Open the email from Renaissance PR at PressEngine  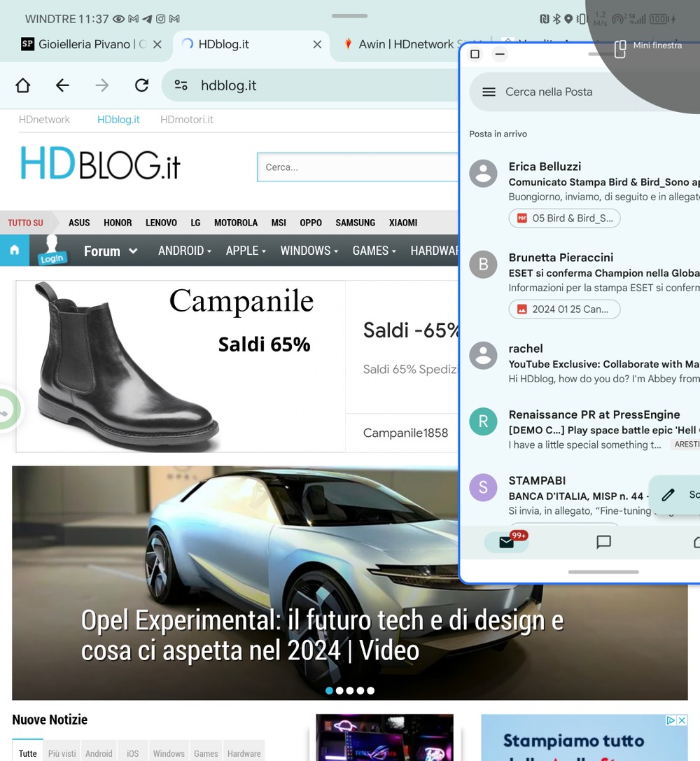click(x=584, y=429)
